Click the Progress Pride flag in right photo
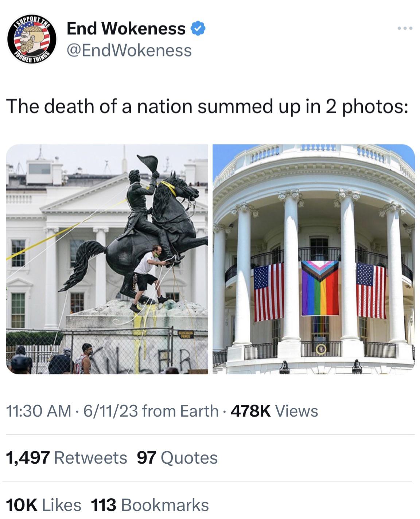Image resolution: width=420 pixels, height=519 pixels. pos(320,288)
